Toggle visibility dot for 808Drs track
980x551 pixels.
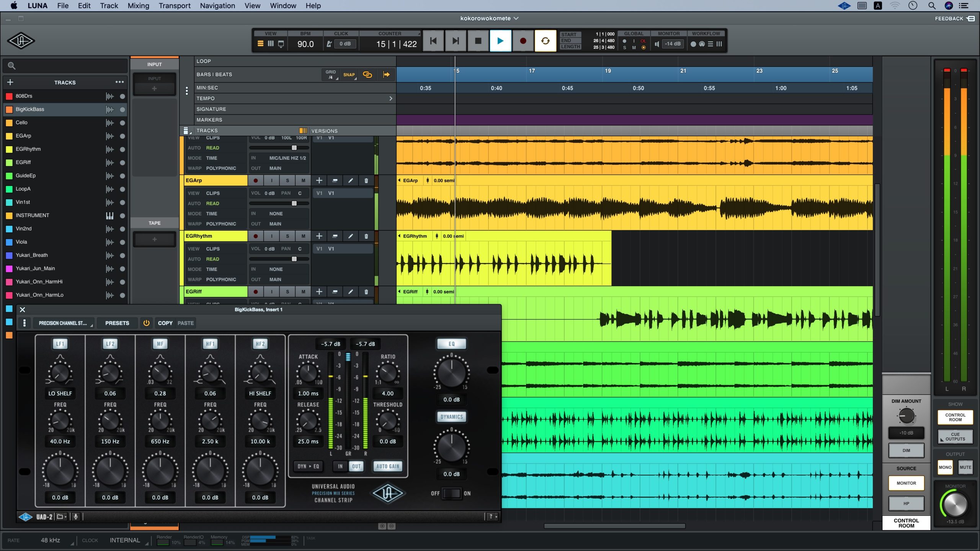point(122,96)
